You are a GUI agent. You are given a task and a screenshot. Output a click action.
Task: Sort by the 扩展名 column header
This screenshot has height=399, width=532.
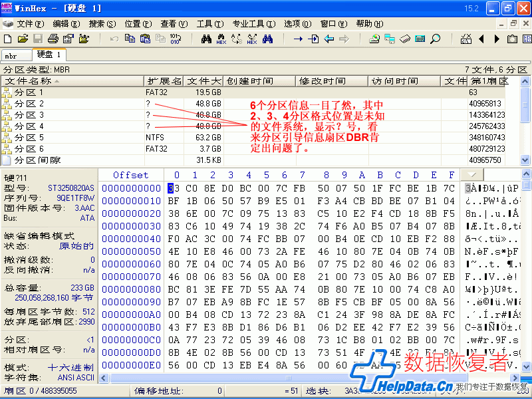164,80
